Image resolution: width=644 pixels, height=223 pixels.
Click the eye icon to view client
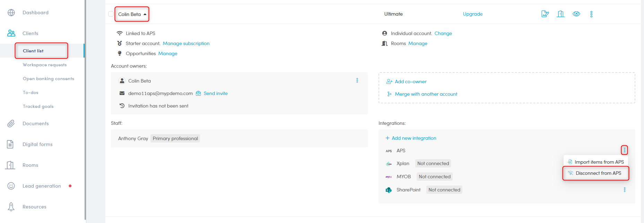coord(576,14)
